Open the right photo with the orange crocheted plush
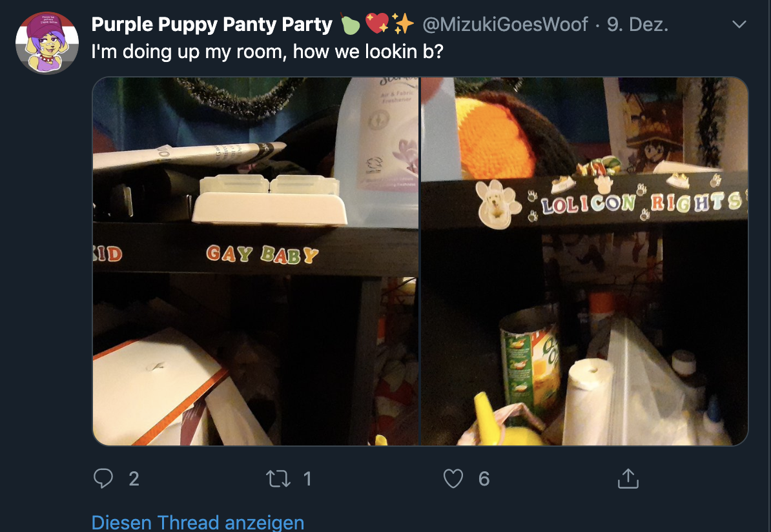 [584, 261]
